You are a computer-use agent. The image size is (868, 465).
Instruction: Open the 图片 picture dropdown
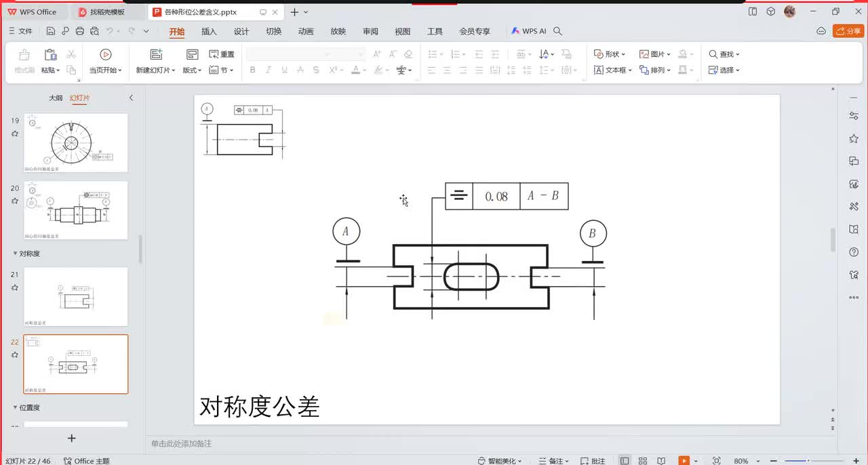655,54
